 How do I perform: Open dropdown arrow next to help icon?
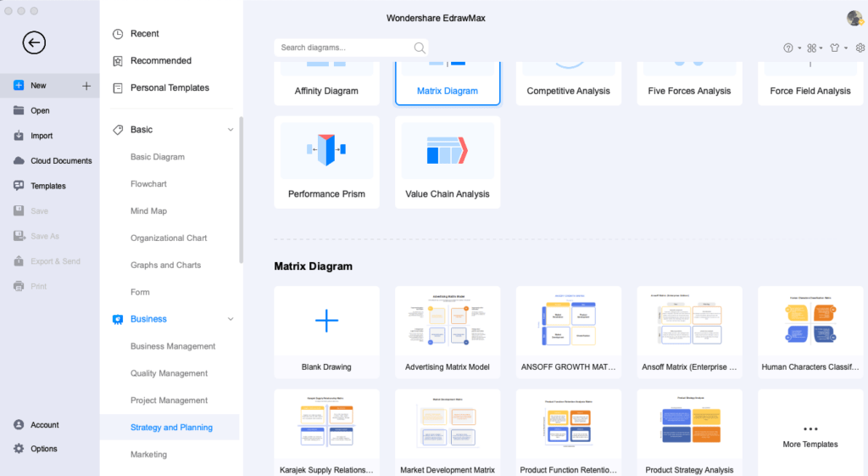pyautogui.click(x=799, y=48)
